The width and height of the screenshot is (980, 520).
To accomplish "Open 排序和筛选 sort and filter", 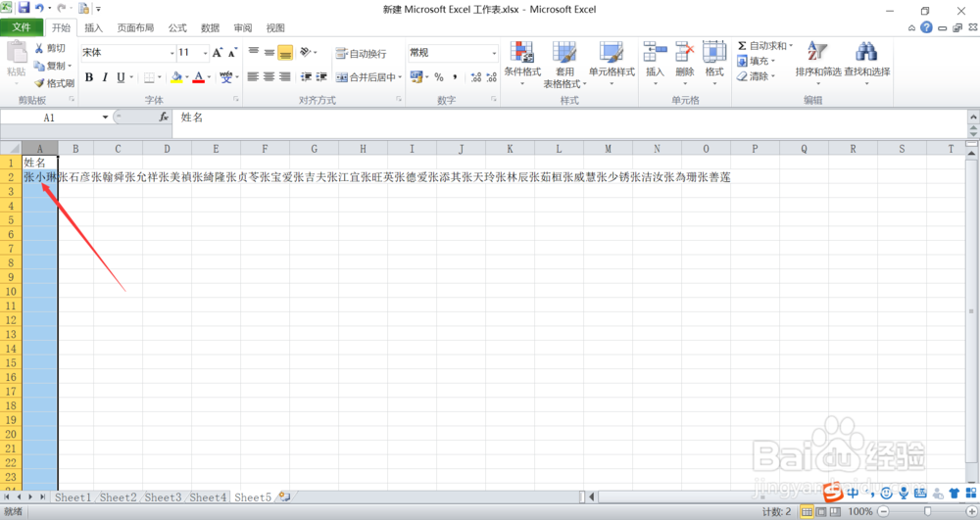I will point(817,62).
